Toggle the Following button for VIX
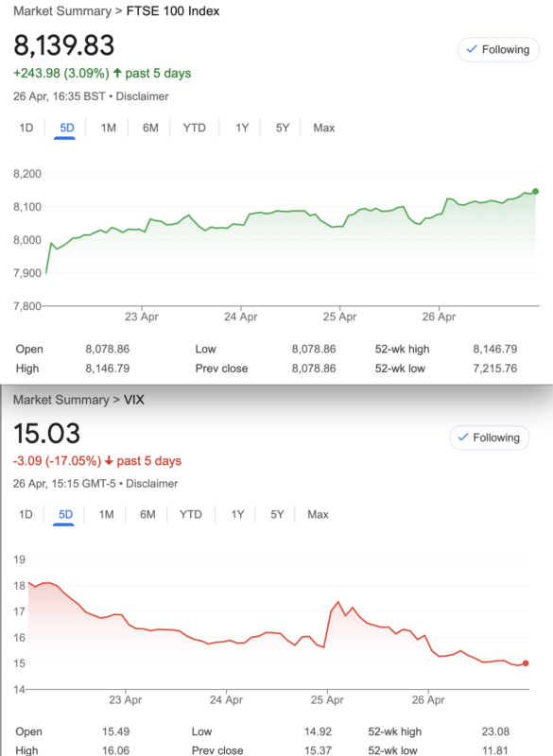Viewport: 553px width, 756px height. [490, 438]
